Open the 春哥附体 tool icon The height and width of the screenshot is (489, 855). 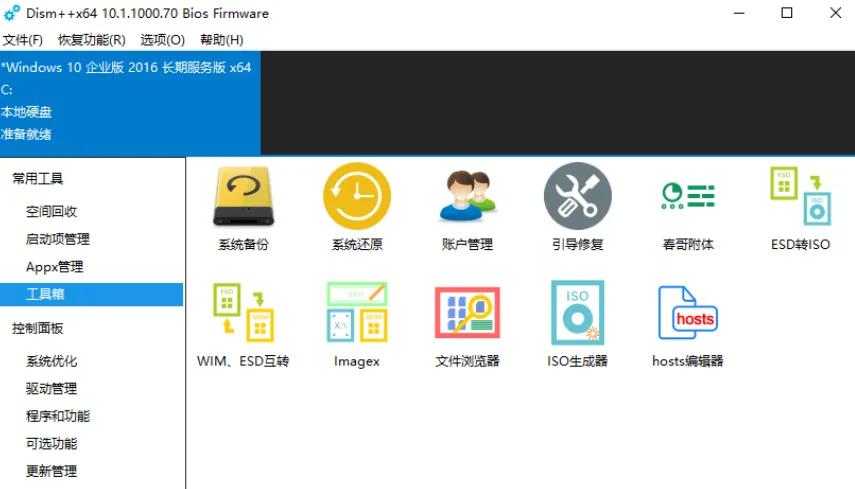(x=688, y=197)
